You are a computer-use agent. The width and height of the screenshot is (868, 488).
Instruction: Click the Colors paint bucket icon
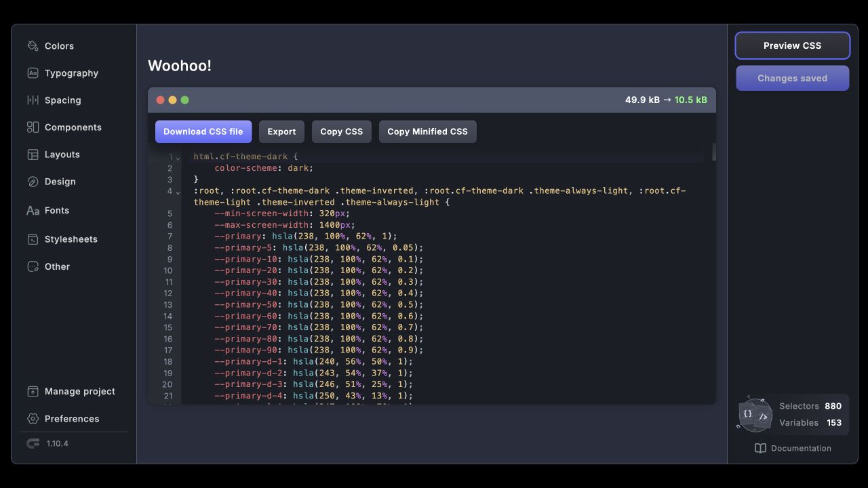[33, 46]
